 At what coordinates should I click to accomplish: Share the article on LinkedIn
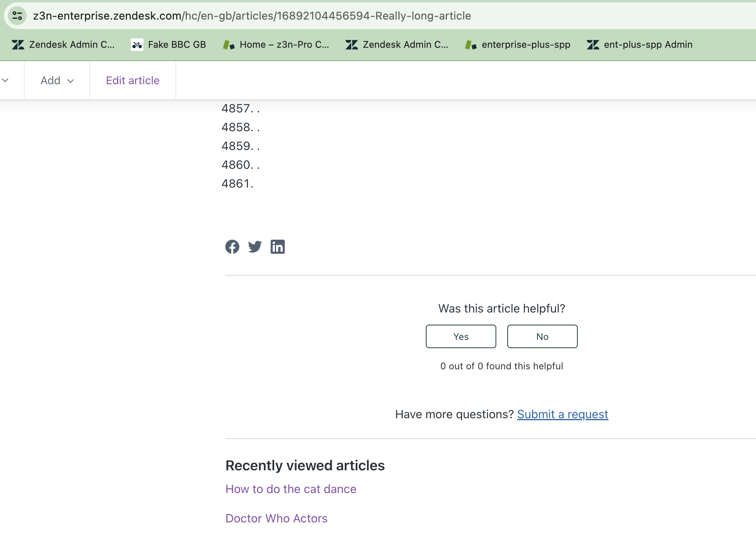(x=278, y=247)
